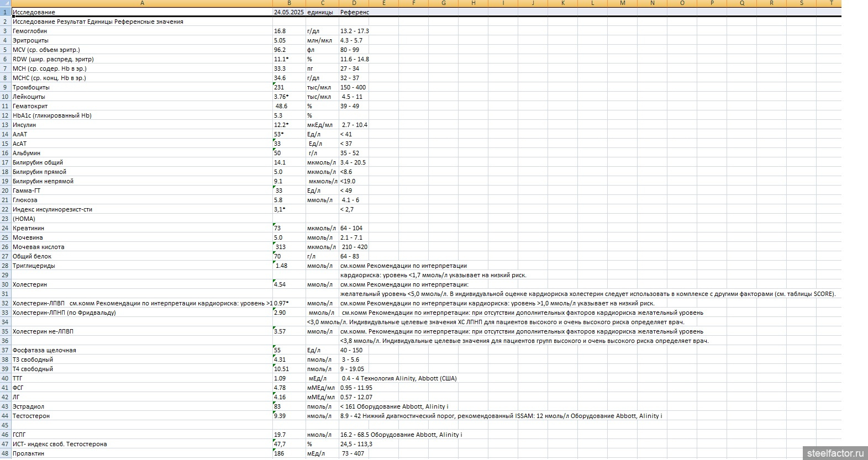Screen dimensions: 868x460
Task: Click the 'Альбумин' cell
Action: click(x=142, y=153)
